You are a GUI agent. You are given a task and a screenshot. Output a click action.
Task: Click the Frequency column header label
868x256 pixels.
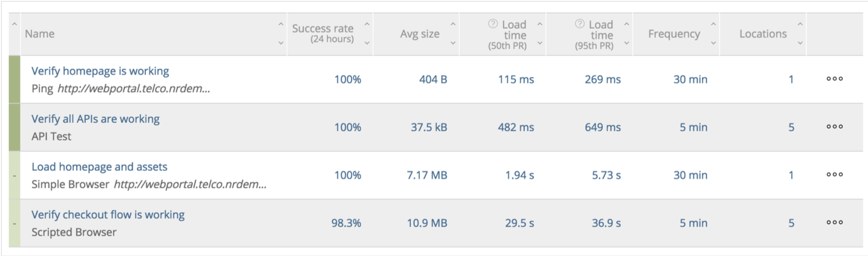pos(674,34)
